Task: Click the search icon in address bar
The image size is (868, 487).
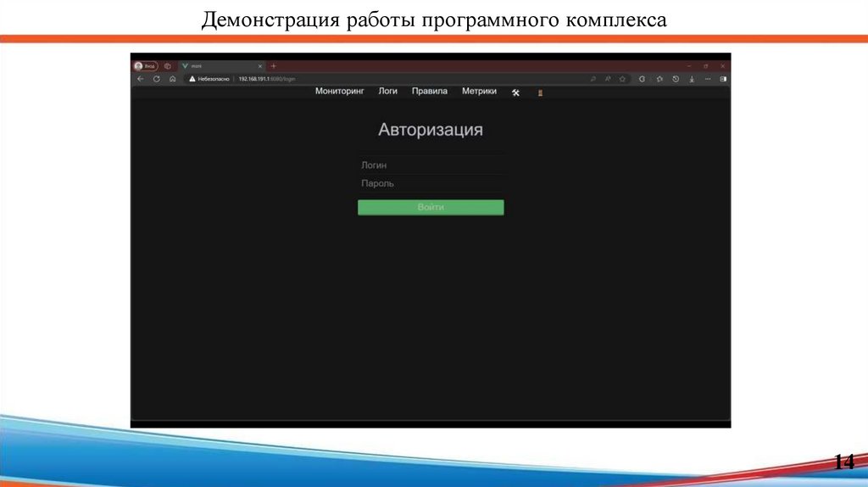Action: point(593,79)
